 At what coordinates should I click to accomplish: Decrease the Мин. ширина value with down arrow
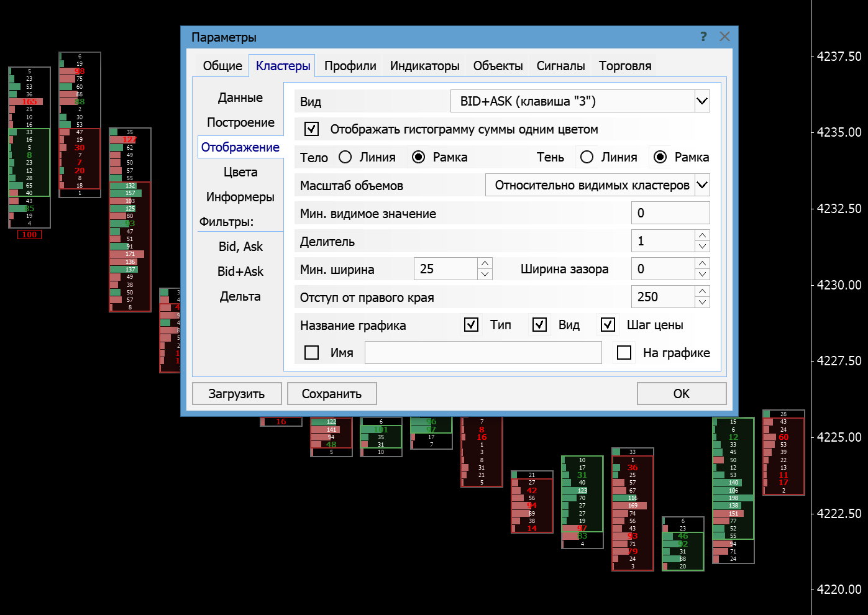485,275
